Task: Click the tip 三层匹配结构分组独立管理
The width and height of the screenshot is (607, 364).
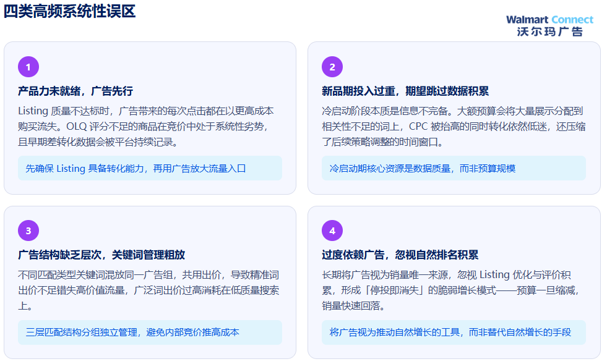Action: point(150,332)
